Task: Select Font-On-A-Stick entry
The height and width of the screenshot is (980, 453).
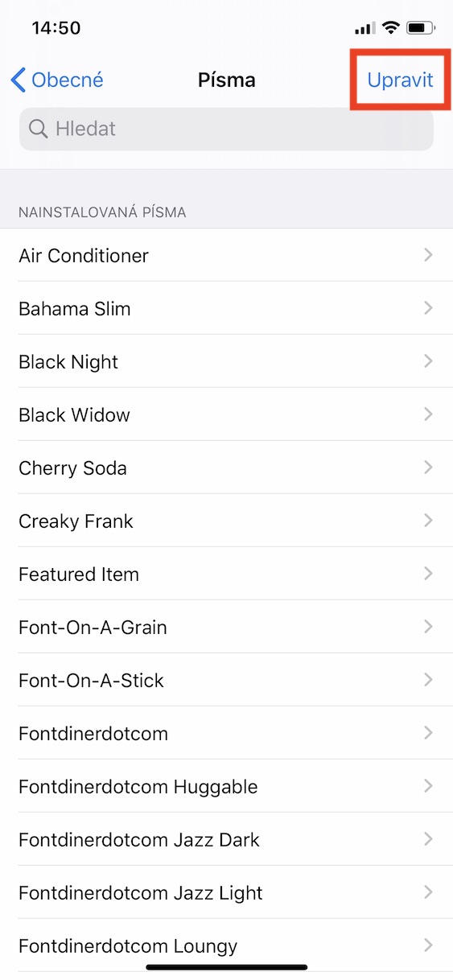Action: pos(226,680)
